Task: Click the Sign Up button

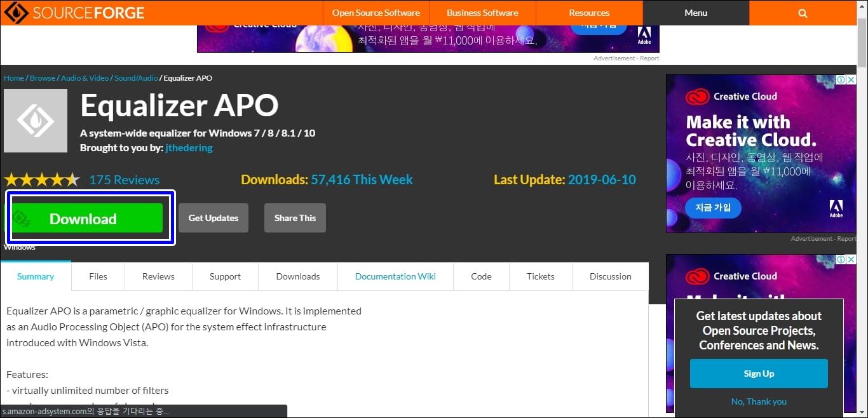Action: pos(759,374)
